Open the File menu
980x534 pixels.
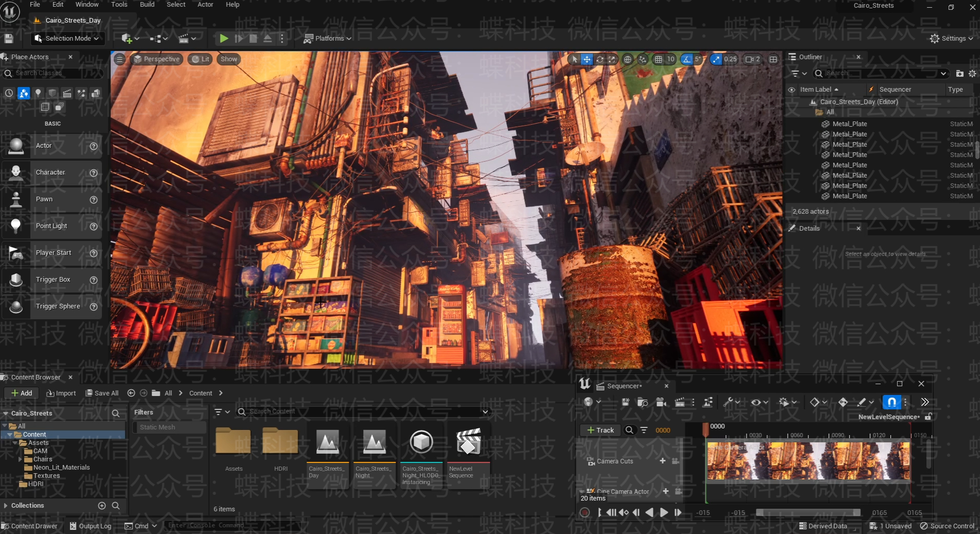pyautogui.click(x=35, y=5)
